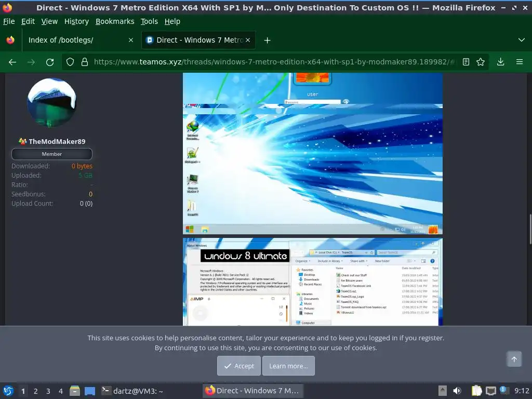This screenshot has height=399, width=532.
Task: Open the Tools menu
Action: [x=149, y=21]
